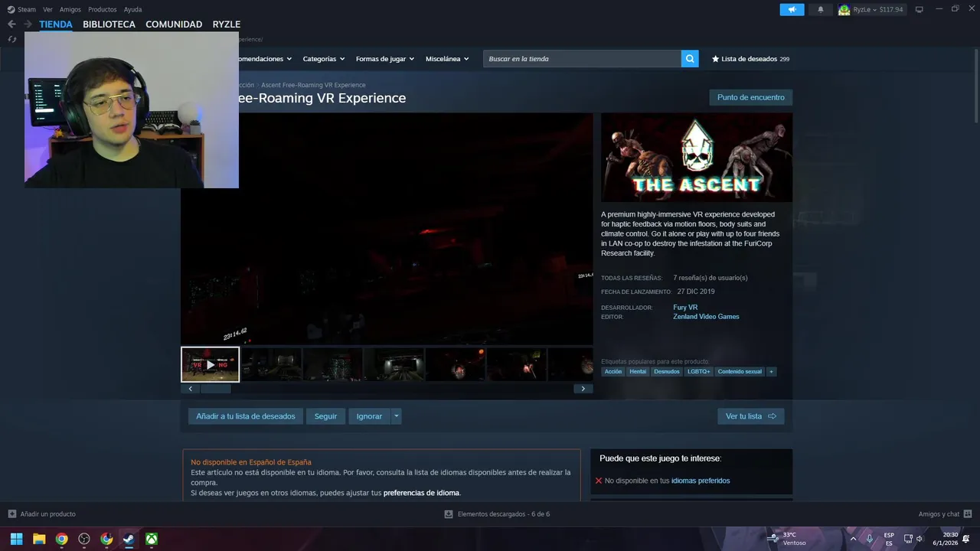Viewport: 980px width, 551px height.
Task: Click the downloads icon in bottom bar
Action: tap(449, 514)
